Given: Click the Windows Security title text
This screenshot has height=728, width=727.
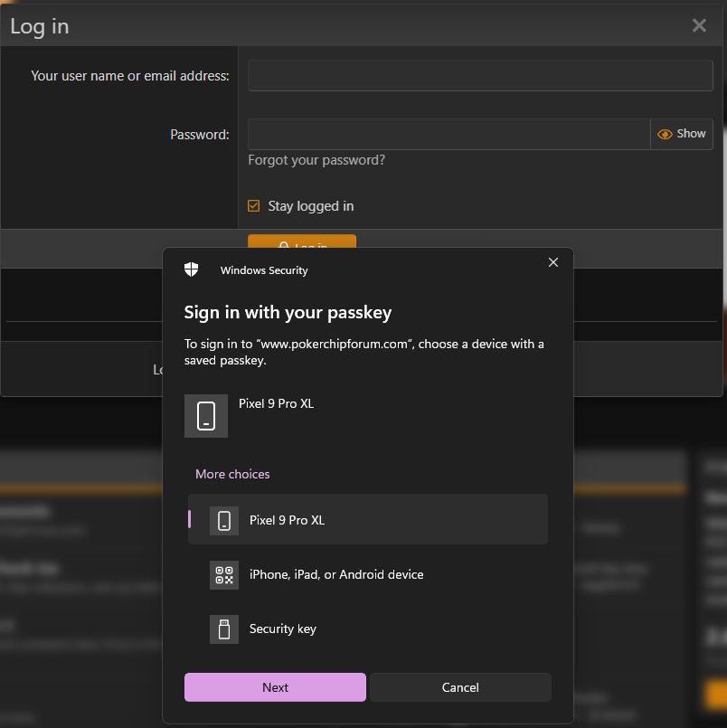Looking at the screenshot, I should click(x=264, y=270).
